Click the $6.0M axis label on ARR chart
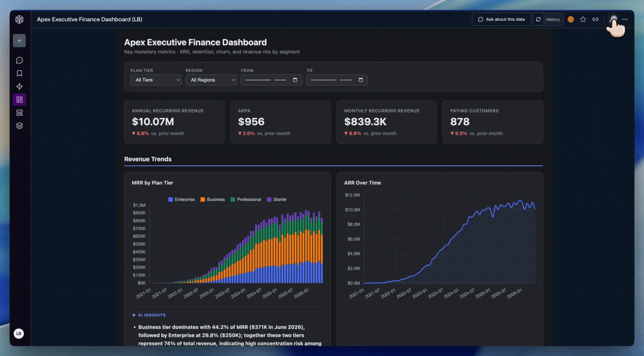 [354, 239]
